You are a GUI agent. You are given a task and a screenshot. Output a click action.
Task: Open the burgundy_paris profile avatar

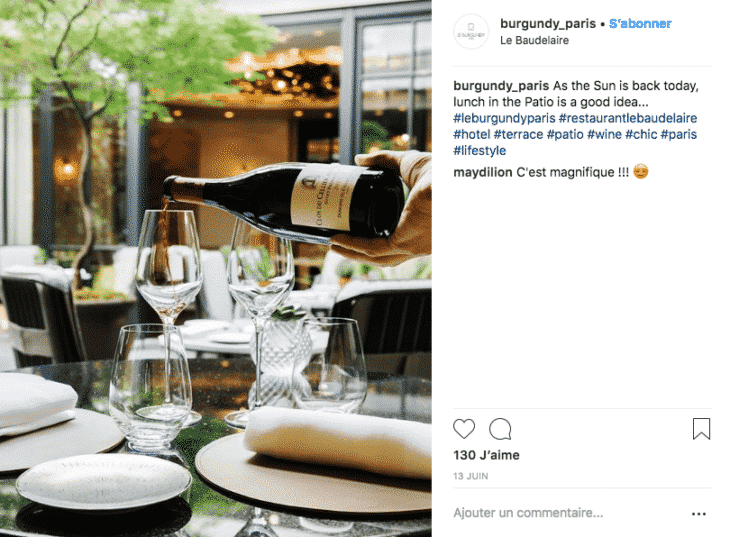[x=471, y=32]
